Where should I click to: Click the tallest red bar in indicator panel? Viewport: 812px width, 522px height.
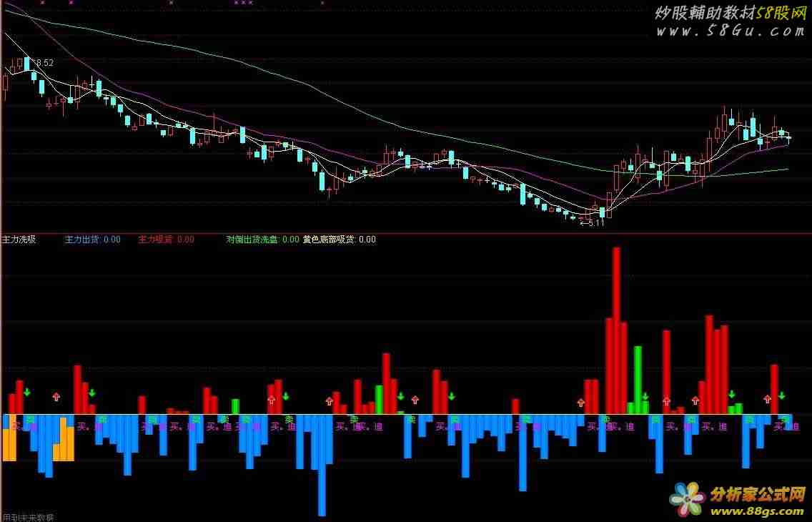coord(616,330)
